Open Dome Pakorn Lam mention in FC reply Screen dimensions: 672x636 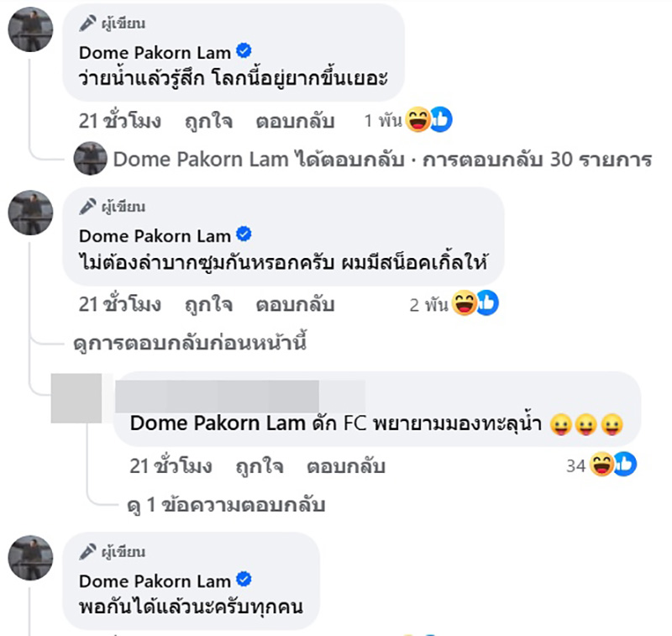click(x=218, y=423)
